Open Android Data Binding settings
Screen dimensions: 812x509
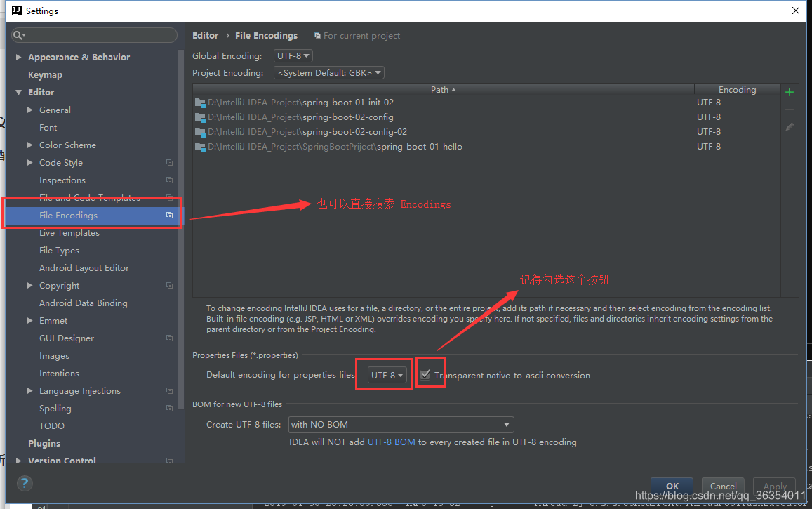click(84, 303)
